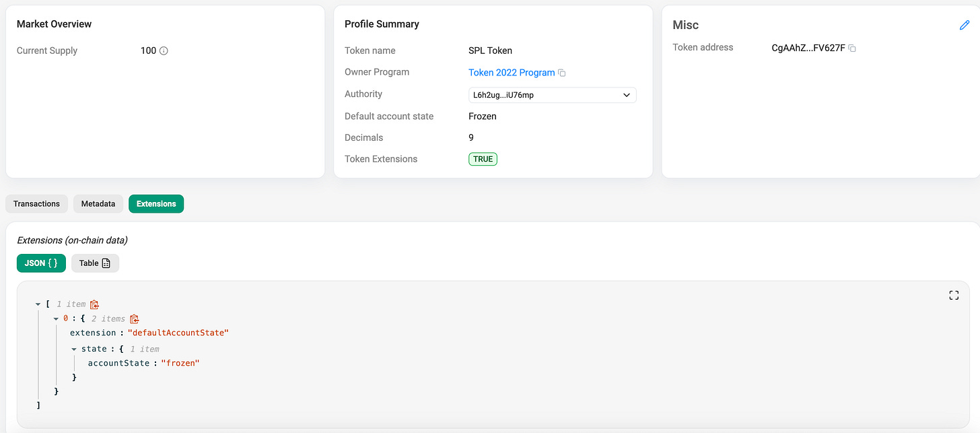Switch to the Transactions tab
This screenshot has height=433, width=980.
[x=36, y=203]
